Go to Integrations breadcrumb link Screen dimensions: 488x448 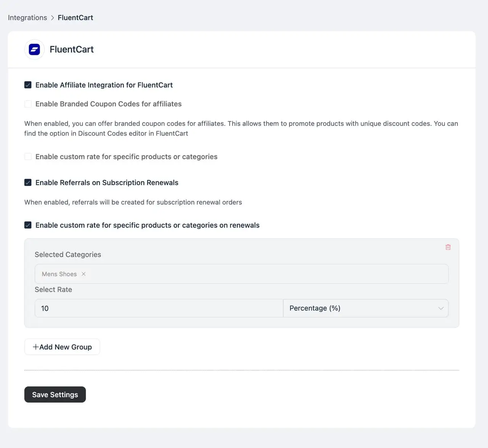[x=27, y=18]
